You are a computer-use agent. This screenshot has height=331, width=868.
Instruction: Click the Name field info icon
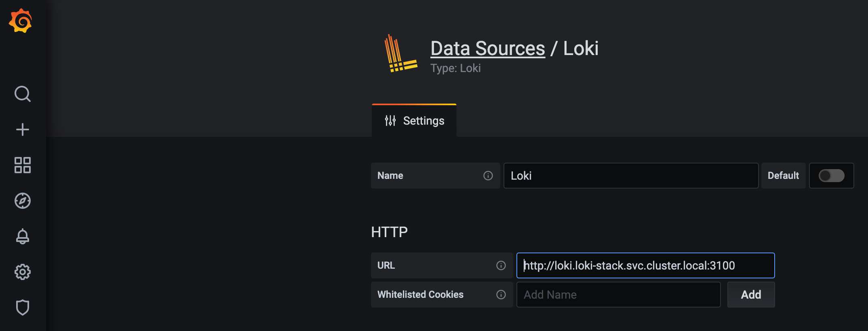488,176
